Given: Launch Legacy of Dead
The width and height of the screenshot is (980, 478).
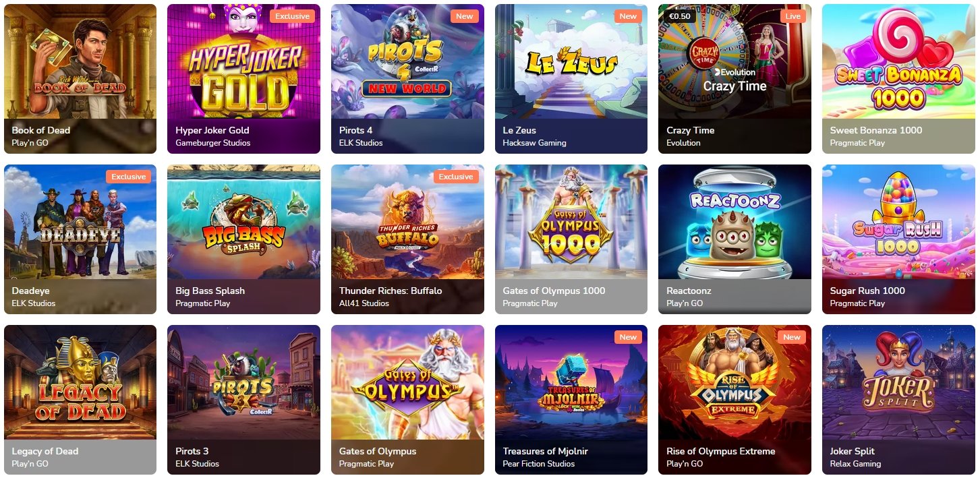Looking at the screenshot, I should (80, 400).
